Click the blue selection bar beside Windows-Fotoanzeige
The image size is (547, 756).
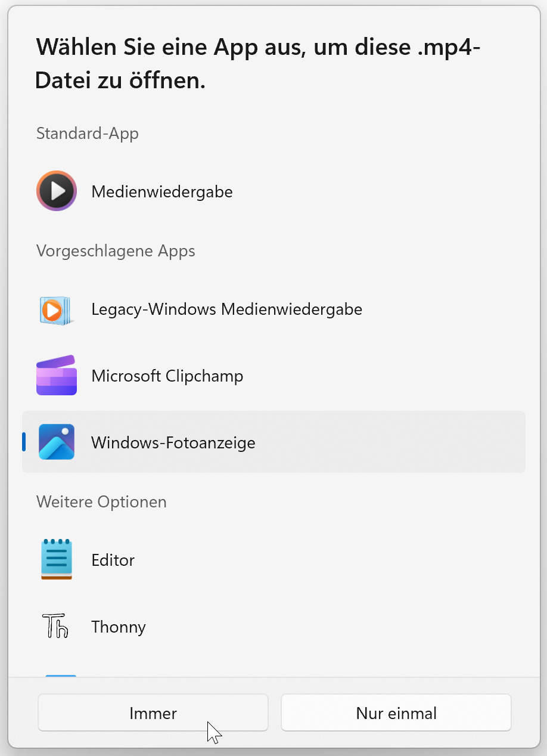click(x=24, y=442)
